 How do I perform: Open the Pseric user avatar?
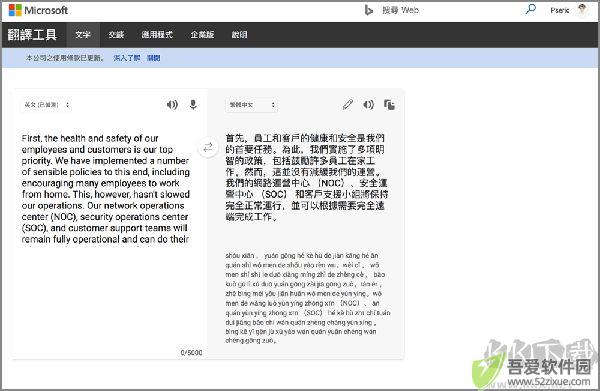[582, 10]
